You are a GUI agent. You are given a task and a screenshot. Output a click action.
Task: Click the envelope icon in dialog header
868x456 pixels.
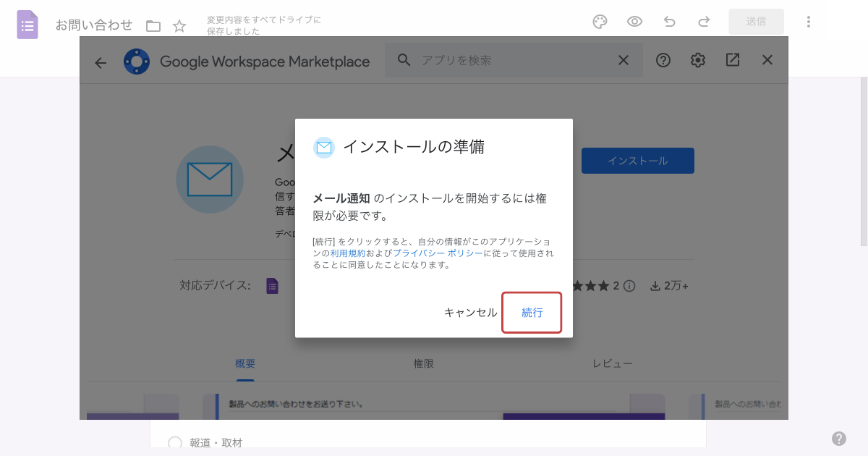click(324, 148)
